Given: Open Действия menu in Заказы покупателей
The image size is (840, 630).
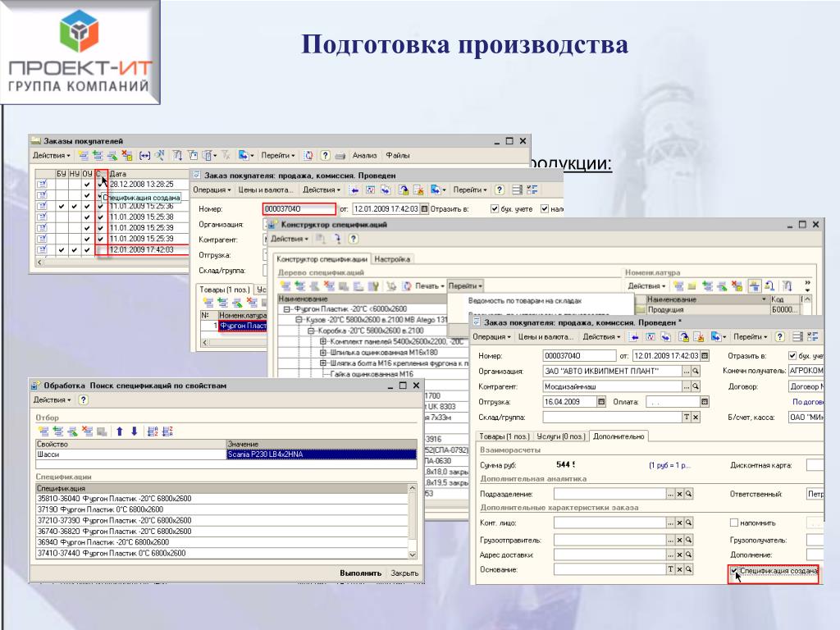Looking at the screenshot, I should click(52, 155).
